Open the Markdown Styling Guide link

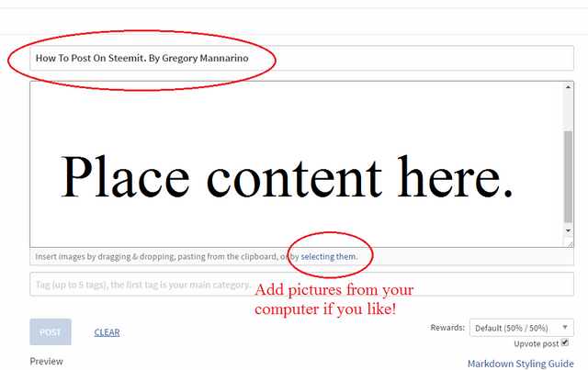point(521,364)
